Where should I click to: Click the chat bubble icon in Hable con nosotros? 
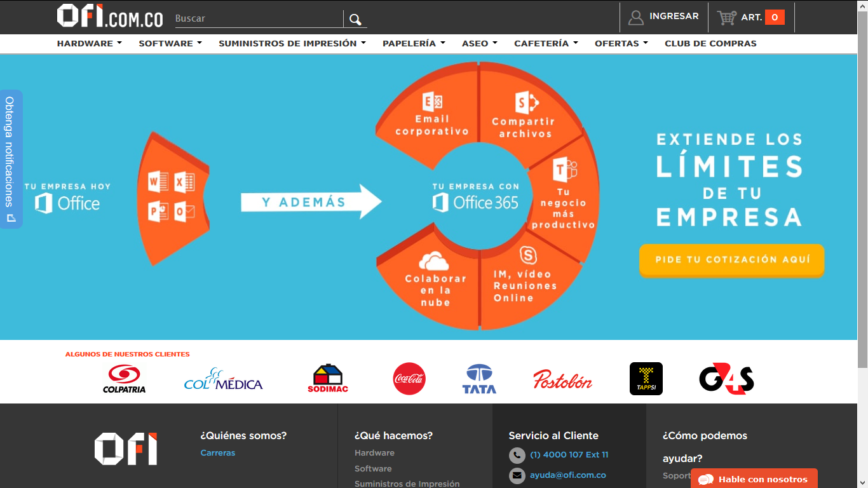(x=705, y=480)
